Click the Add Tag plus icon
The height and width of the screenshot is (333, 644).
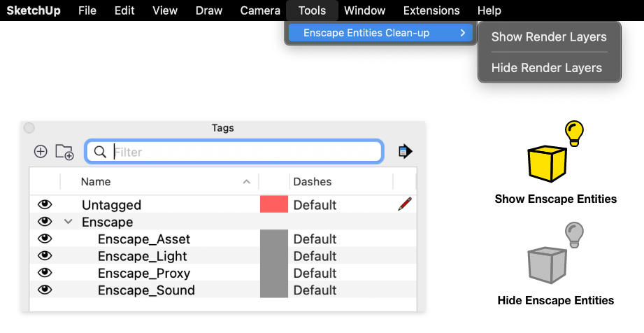click(41, 151)
